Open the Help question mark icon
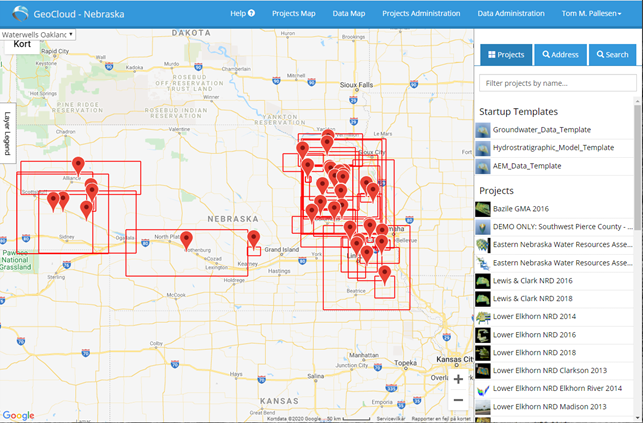Image resolution: width=643 pixels, height=423 pixels. pos(251,13)
